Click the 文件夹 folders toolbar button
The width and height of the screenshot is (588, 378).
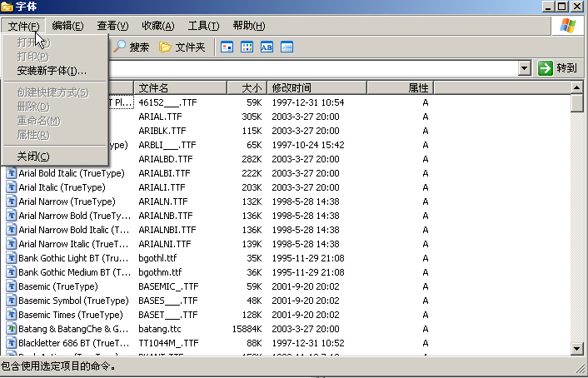pos(182,47)
